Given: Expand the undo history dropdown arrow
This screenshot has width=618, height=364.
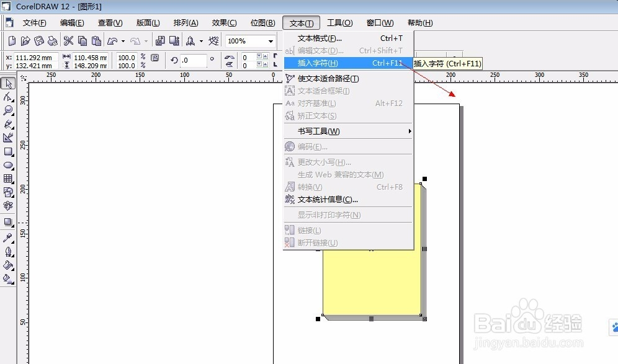Looking at the screenshot, I should point(123,41).
